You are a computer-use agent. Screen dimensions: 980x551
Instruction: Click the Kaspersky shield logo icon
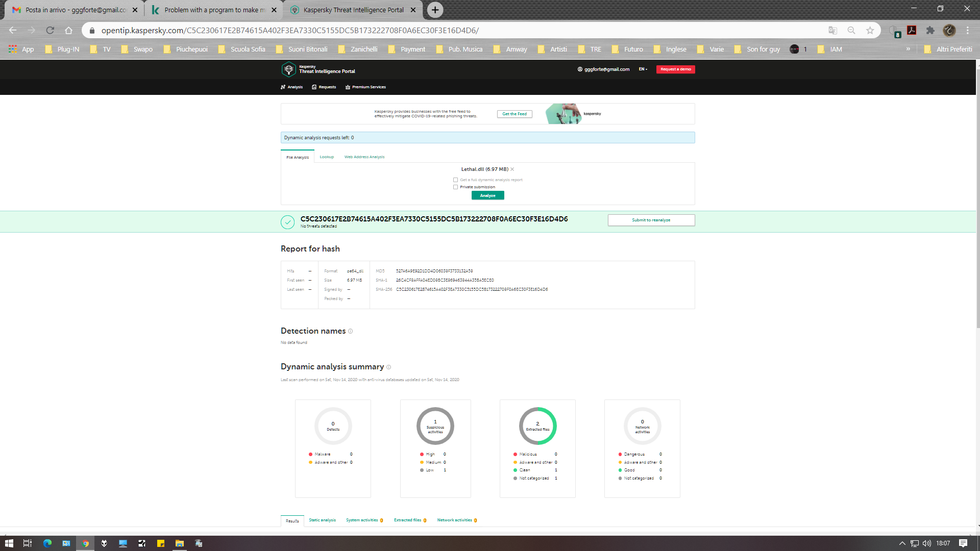(x=288, y=69)
